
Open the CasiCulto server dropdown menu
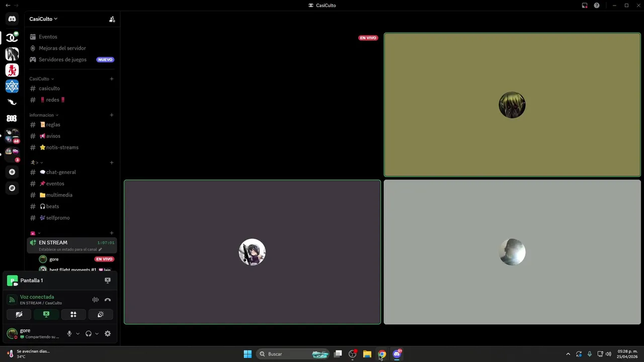[x=43, y=19]
